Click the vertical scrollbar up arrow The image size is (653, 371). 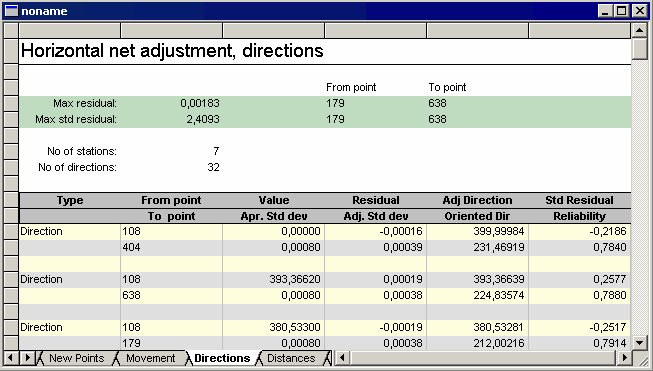tap(639, 30)
